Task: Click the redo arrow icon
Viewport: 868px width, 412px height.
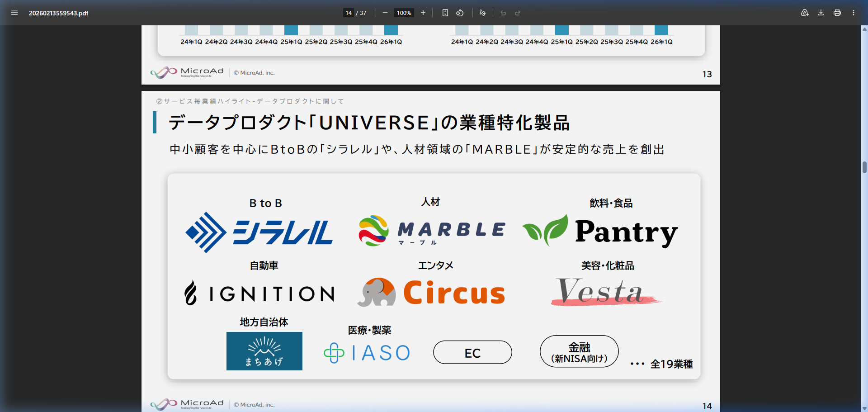Action: click(x=516, y=13)
